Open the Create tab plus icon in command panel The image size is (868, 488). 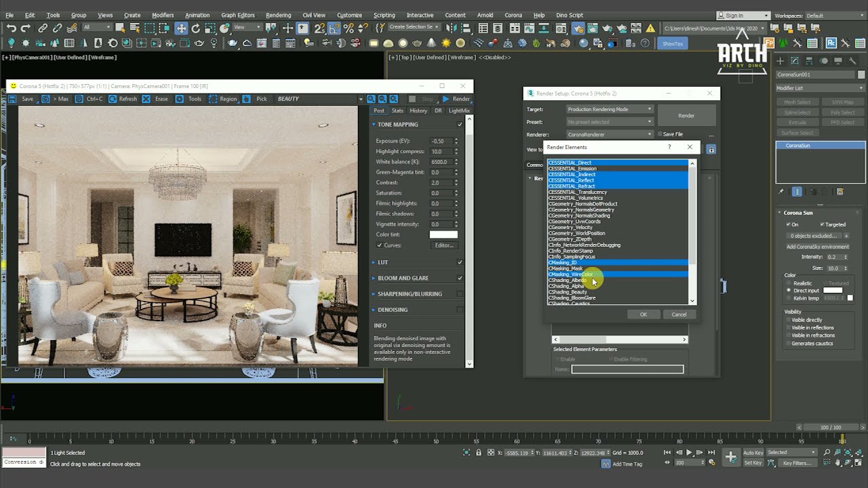point(781,61)
